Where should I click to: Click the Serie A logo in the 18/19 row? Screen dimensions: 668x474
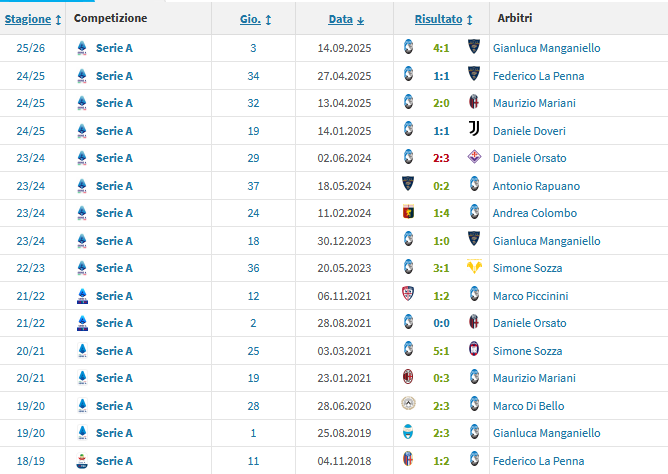pyautogui.click(x=82, y=461)
